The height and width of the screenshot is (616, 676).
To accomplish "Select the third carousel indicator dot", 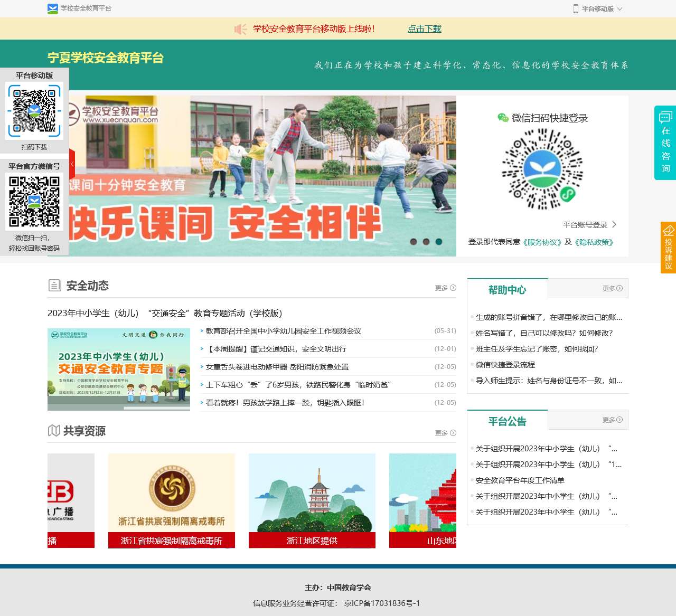I will (x=439, y=242).
